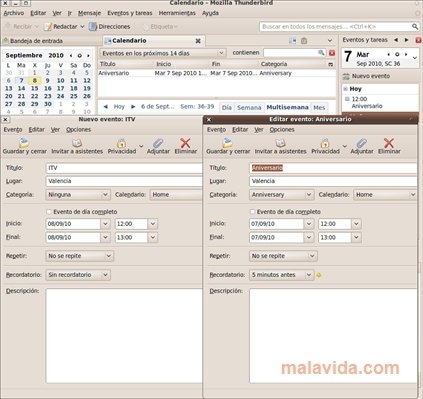Viewport: 423px width, 399px height.
Task: Open Recordatorio 5 minutos antes dropdown
Action: [x=281, y=275]
